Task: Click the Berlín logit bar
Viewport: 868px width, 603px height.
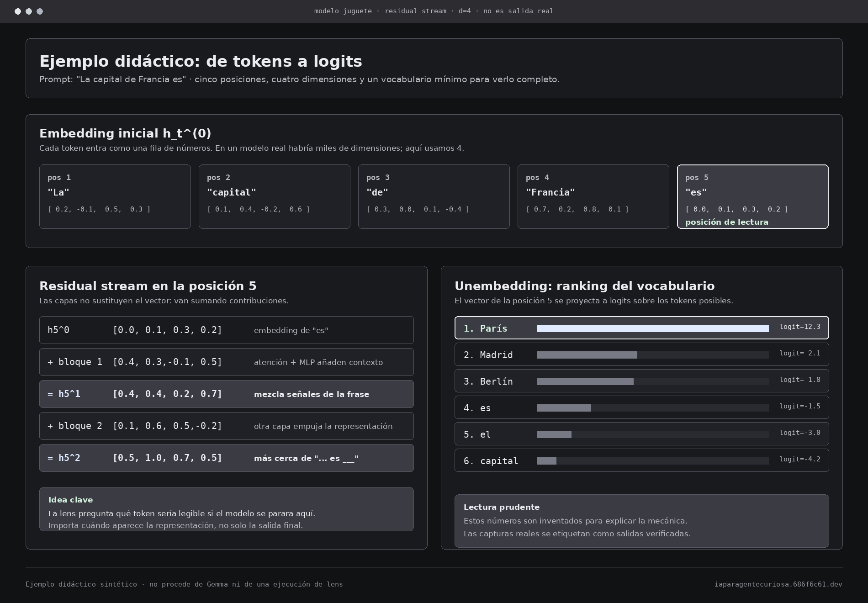Action: point(585,381)
